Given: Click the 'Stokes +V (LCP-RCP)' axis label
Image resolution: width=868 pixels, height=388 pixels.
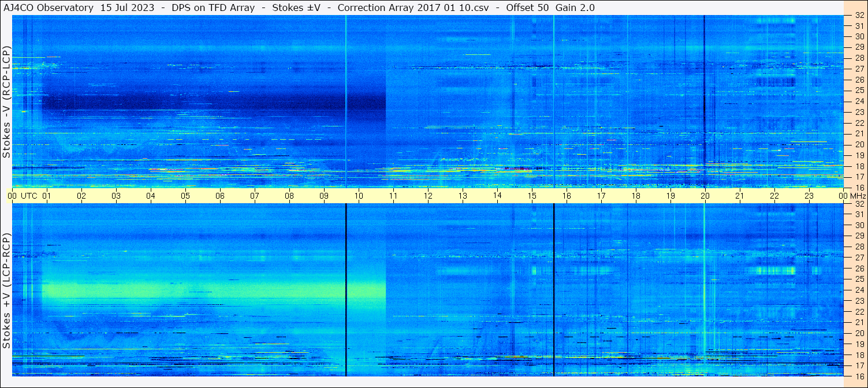Looking at the screenshot, I should pyautogui.click(x=6, y=291).
